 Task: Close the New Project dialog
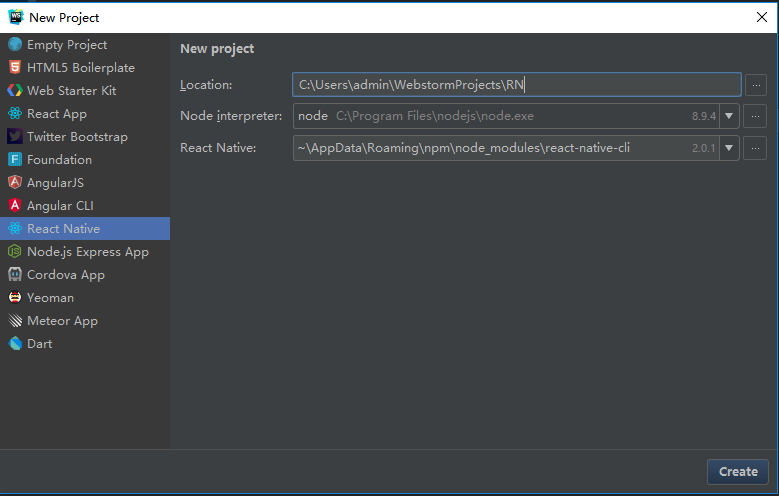(x=762, y=17)
